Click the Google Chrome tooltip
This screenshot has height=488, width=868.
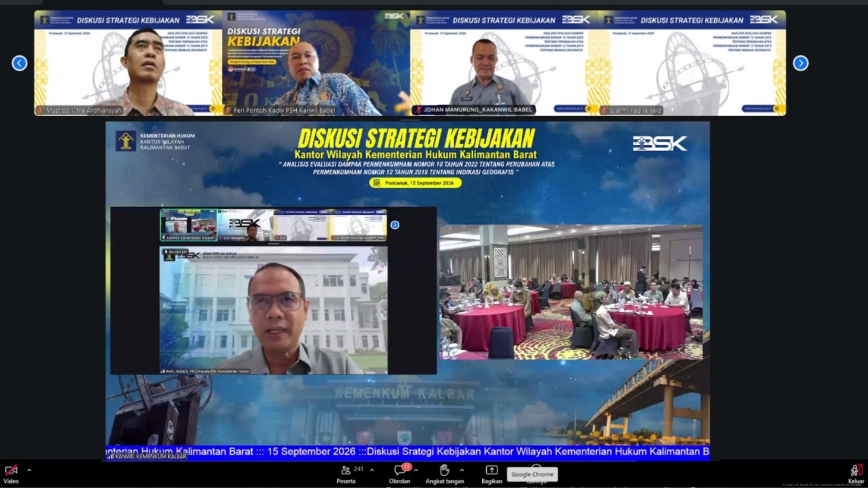(x=532, y=474)
